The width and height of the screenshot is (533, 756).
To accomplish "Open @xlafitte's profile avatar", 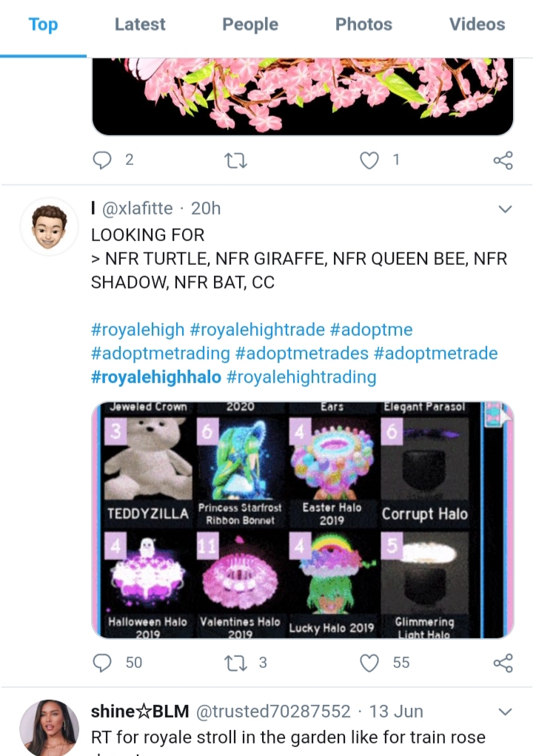I will [49, 226].
